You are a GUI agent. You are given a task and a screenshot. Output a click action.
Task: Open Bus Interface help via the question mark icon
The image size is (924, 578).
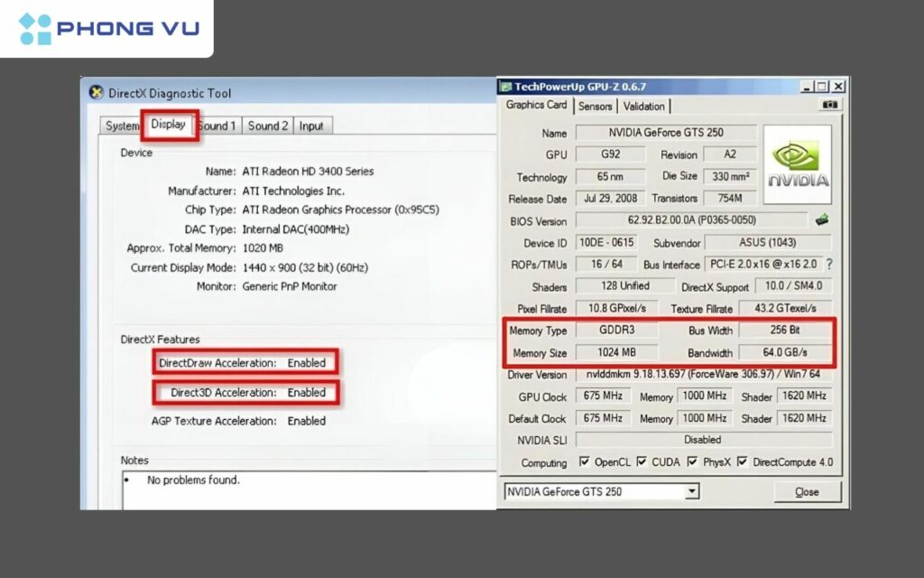tap(828, 265)
